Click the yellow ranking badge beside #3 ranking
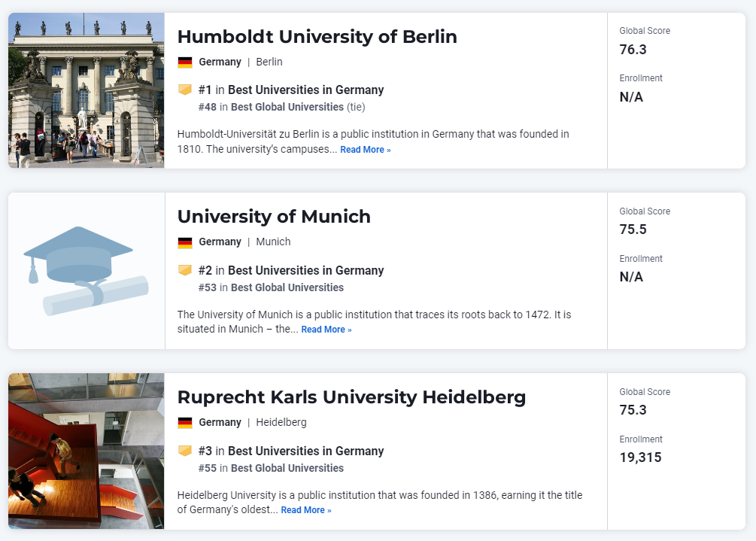 184,451
